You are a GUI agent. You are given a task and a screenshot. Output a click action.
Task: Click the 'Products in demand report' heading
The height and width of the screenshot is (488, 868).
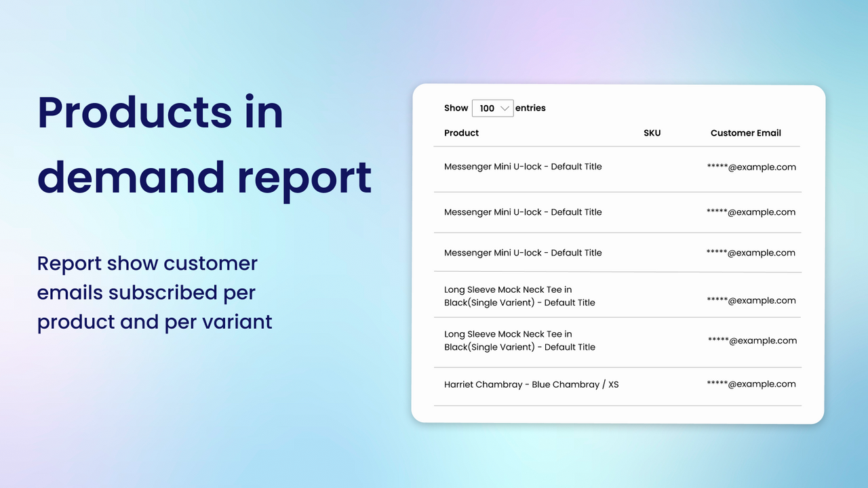pos(204,145)
